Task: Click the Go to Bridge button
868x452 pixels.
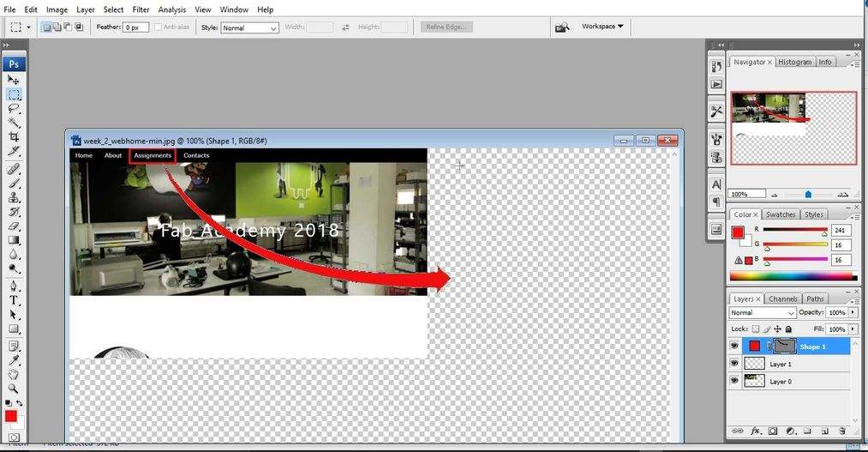Action: point(562,27)
